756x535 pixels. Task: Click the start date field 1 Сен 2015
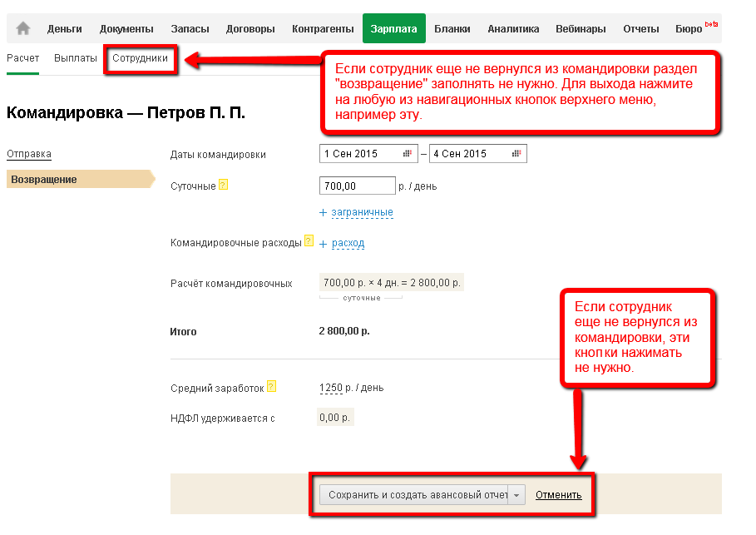click(x=368, y=153)
